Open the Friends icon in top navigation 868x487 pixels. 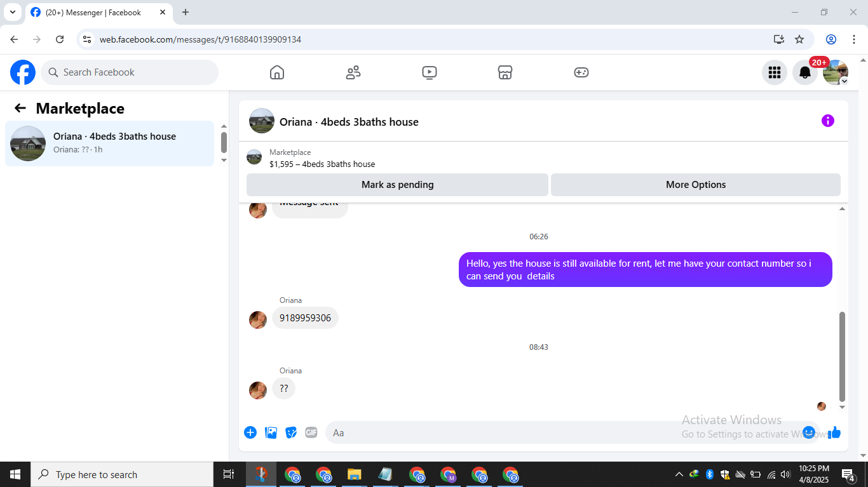tap(353, 72)
